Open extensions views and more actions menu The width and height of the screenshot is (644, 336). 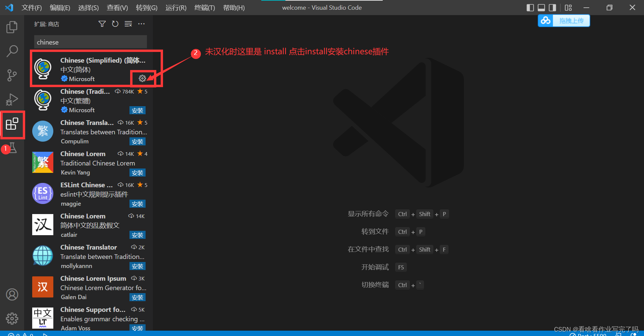(142, 24)
